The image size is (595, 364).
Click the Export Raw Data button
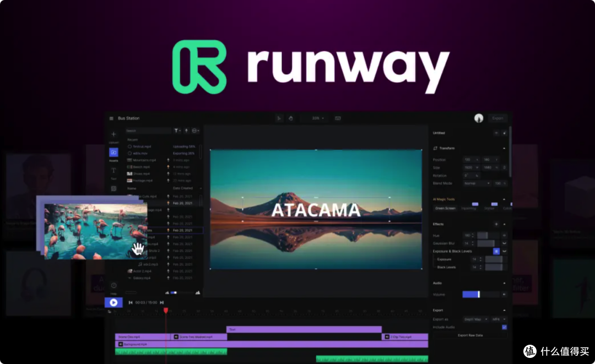coord(470,335)
